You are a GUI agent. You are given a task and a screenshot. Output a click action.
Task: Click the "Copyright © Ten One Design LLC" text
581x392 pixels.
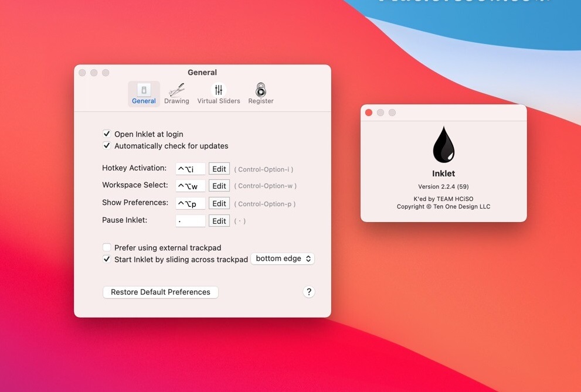pyautogui.click(x=444, y=207)
